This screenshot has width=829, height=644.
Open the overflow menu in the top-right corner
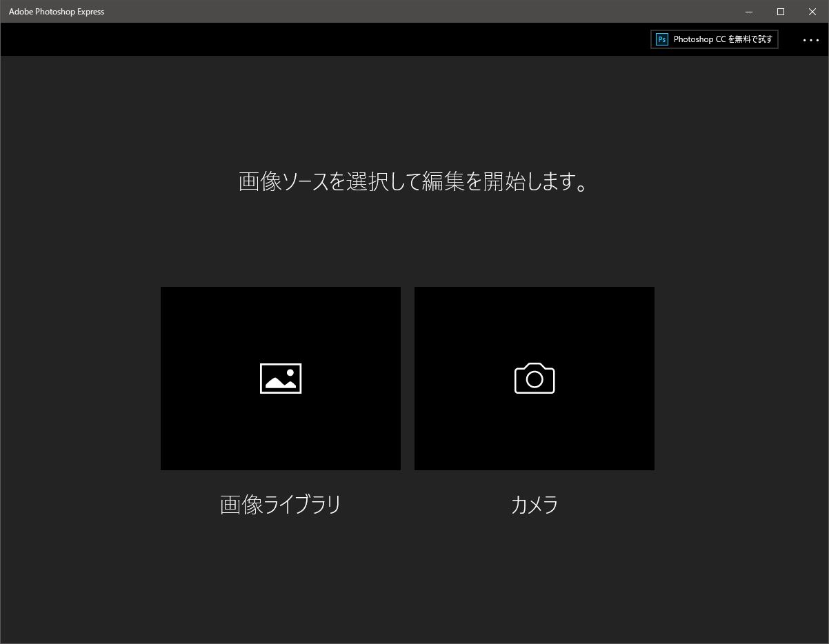tap(810, 39)
